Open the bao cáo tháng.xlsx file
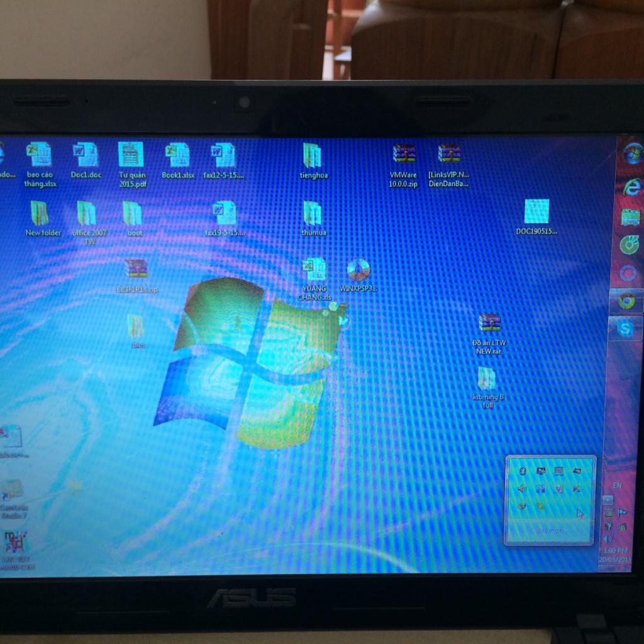Viewport: 644px width, 644px height. pos(40,164)
